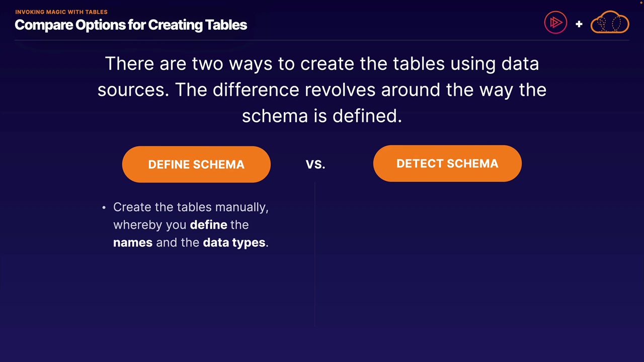Click the "vs." label between the buttons

coord(315,164)
